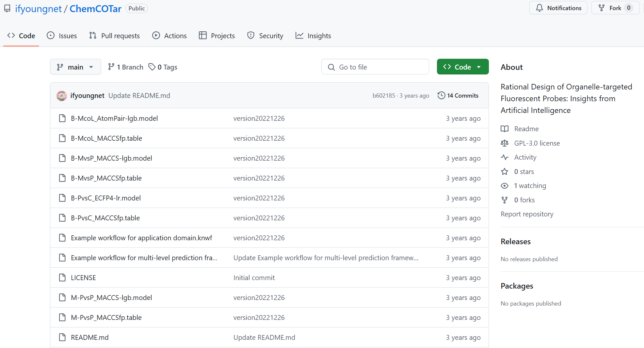Click file icon for application domain.knwf workflow
The image size is (644, 348).
[62, 238]
